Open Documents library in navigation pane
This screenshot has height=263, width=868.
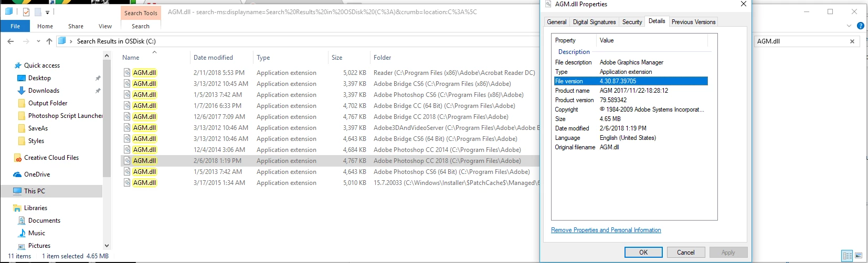44,221
